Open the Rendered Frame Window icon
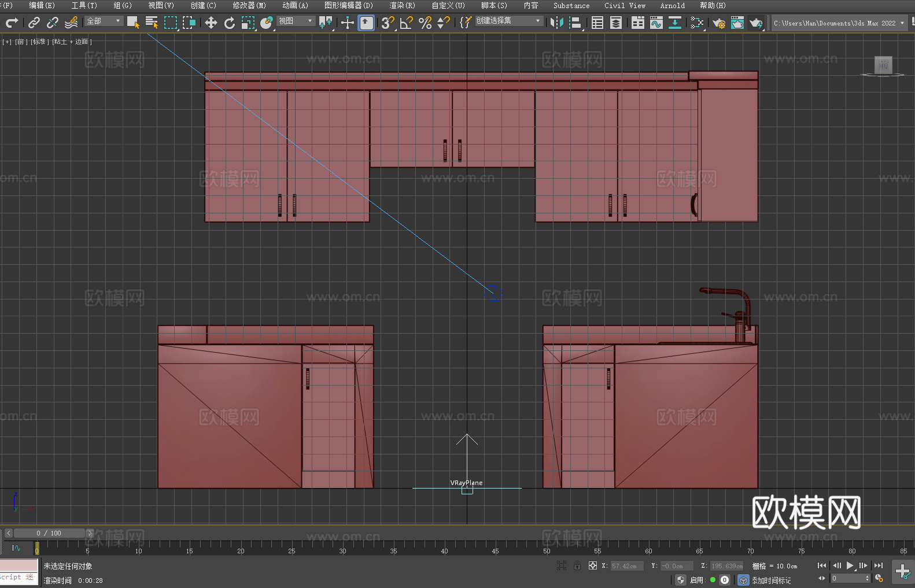915x588 pixels. point(737,23)
